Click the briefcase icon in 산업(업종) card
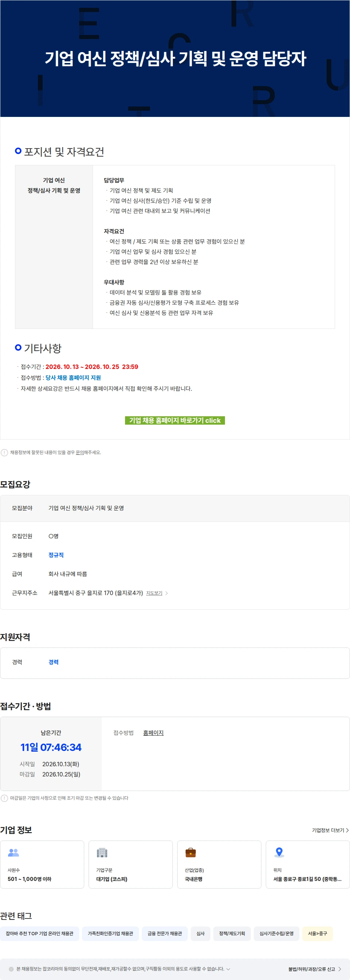 [190, 853]
